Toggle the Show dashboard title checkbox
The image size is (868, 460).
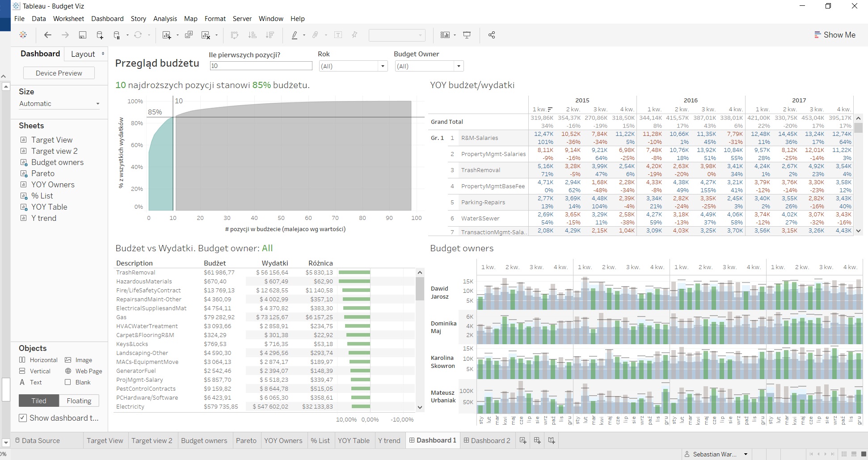[23, 418]
